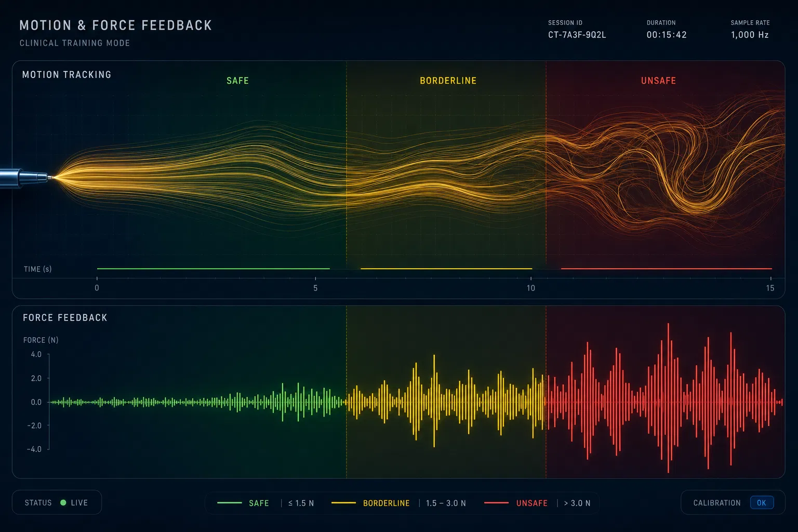Screen dimensions: 798x532
Task: Select the UNSAFE zone label
Action: coord(658,81)
